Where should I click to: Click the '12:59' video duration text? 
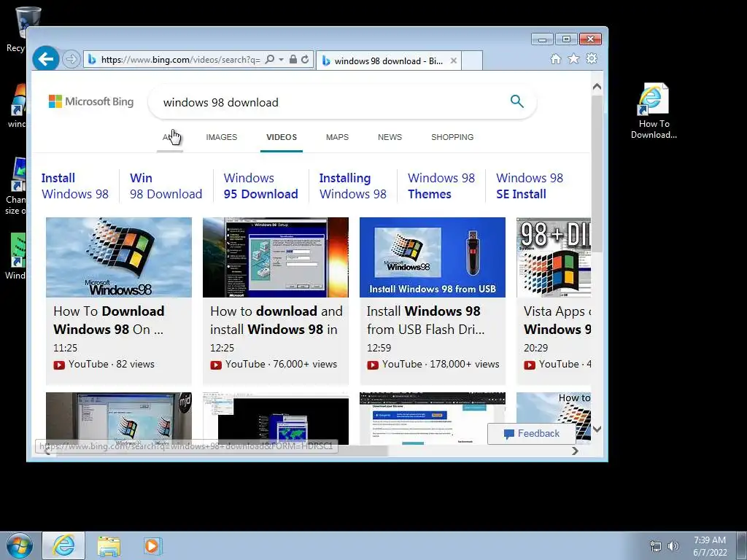pyautogui.click(x=379, y=348)
